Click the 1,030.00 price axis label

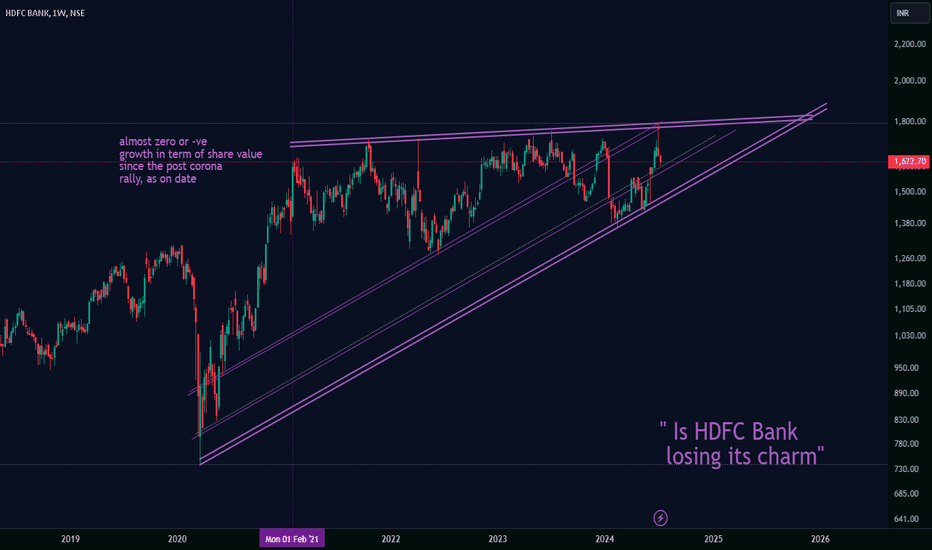[910, 335]
